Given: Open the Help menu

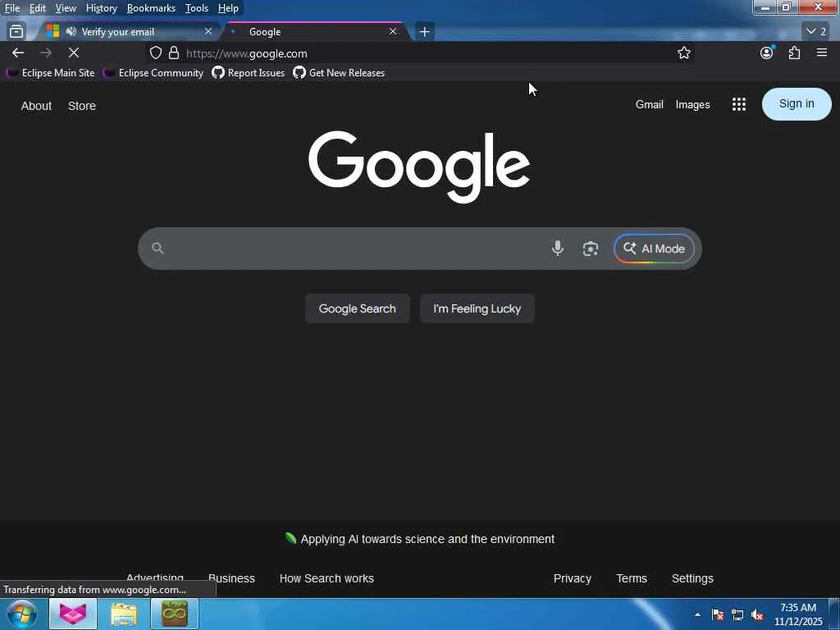Looking at the screenshot, I should [228, 8].
